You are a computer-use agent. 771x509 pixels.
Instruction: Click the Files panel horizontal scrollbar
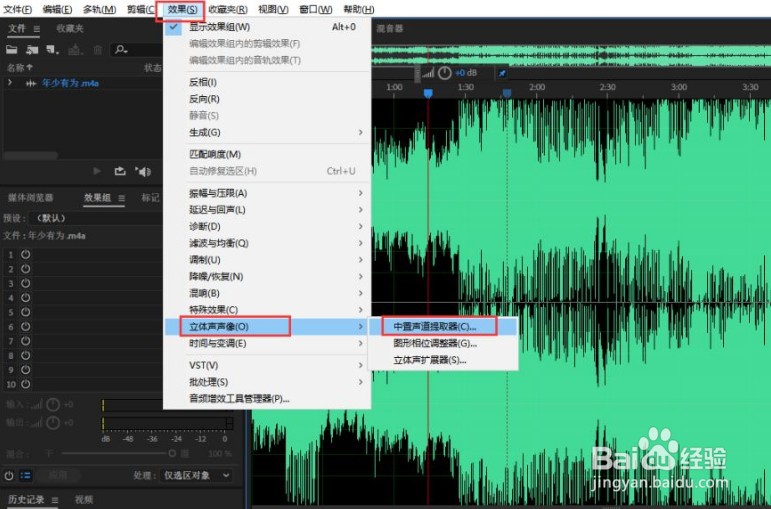30,155
